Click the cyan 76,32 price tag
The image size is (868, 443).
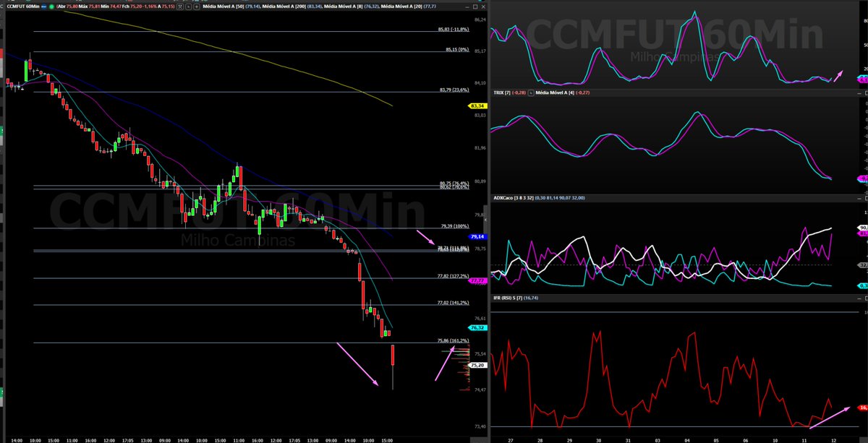click(x=477, y=327)
